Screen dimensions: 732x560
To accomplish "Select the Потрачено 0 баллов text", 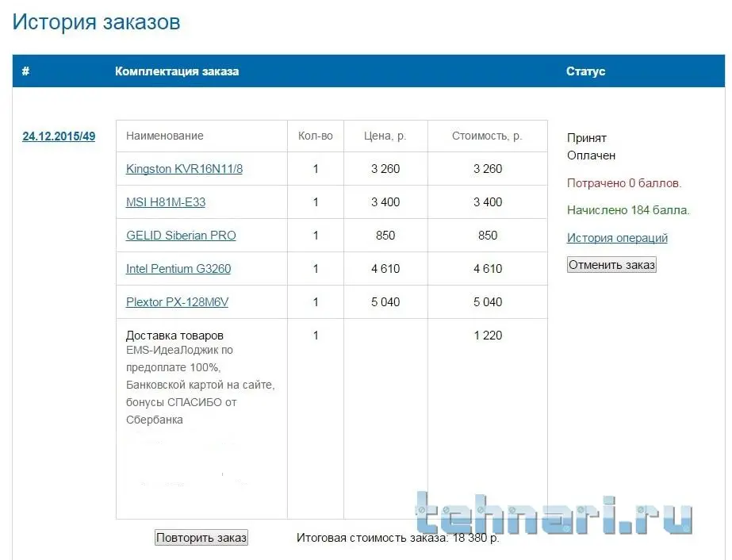I will point(624,183).
